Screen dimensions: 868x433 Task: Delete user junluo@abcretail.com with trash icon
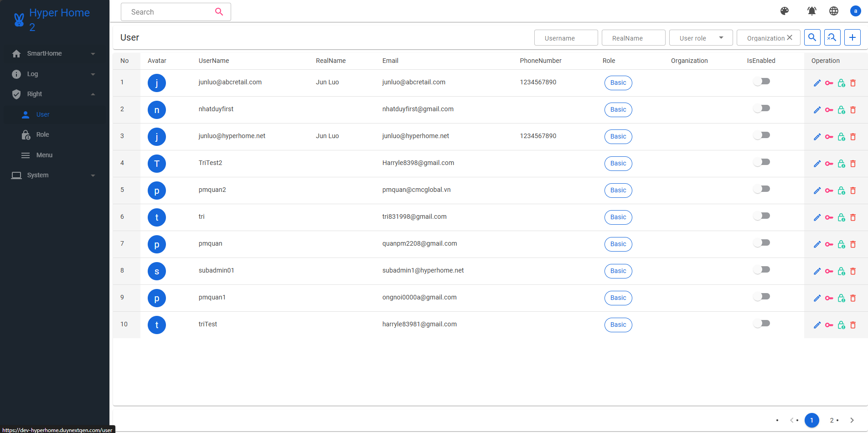[x=853, y=83]
